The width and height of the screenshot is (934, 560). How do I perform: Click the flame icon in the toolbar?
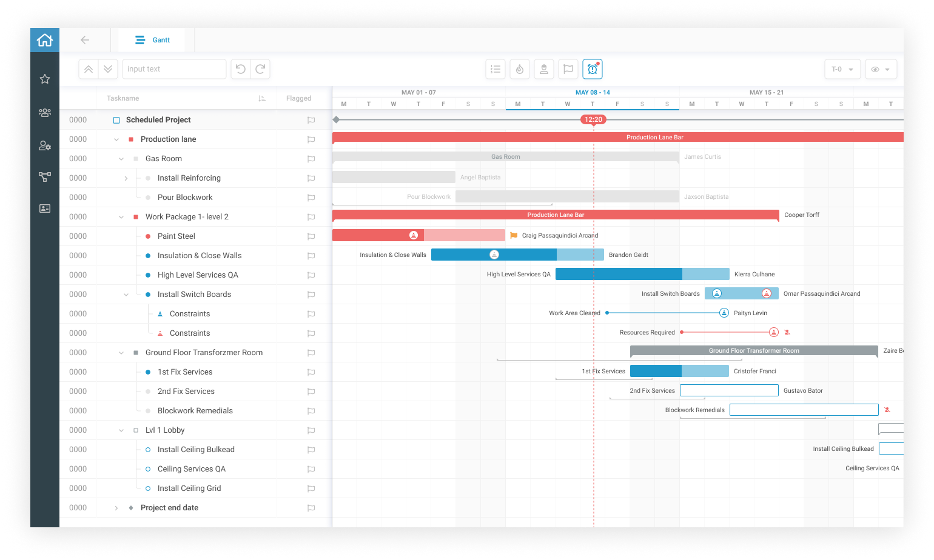pos(519,69)
